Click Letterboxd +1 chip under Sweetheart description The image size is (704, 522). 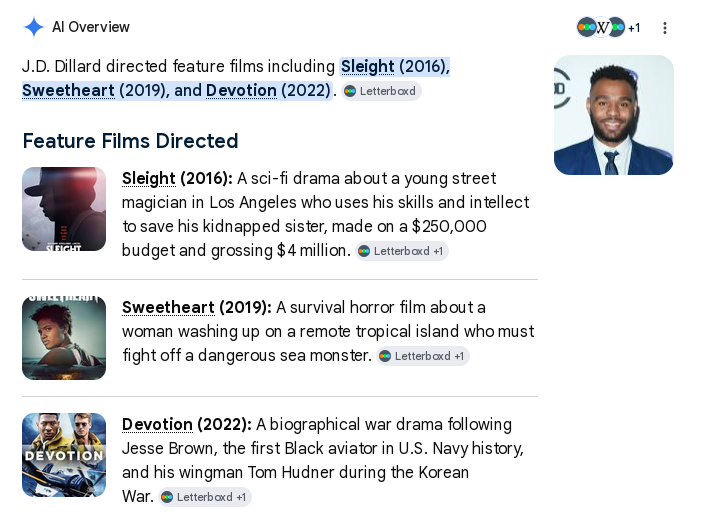tap(422, 356)
